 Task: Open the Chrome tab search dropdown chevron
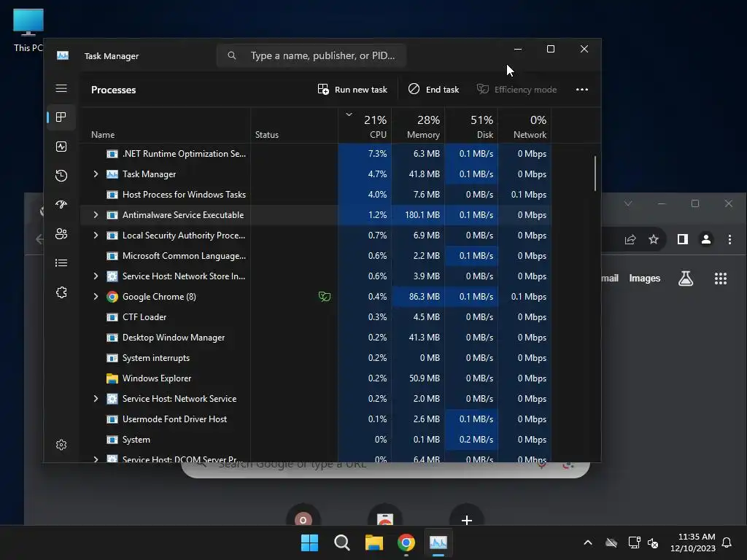coord(628,204)
